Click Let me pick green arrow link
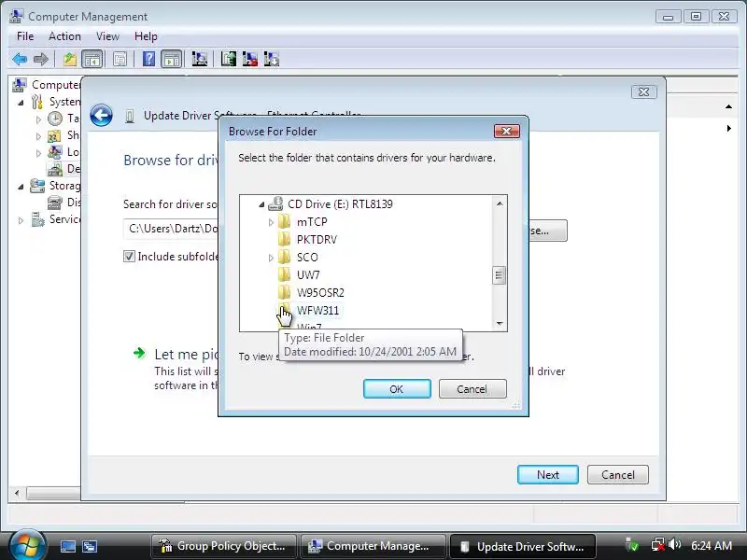 pyautogui.click(x=139, y=353)
